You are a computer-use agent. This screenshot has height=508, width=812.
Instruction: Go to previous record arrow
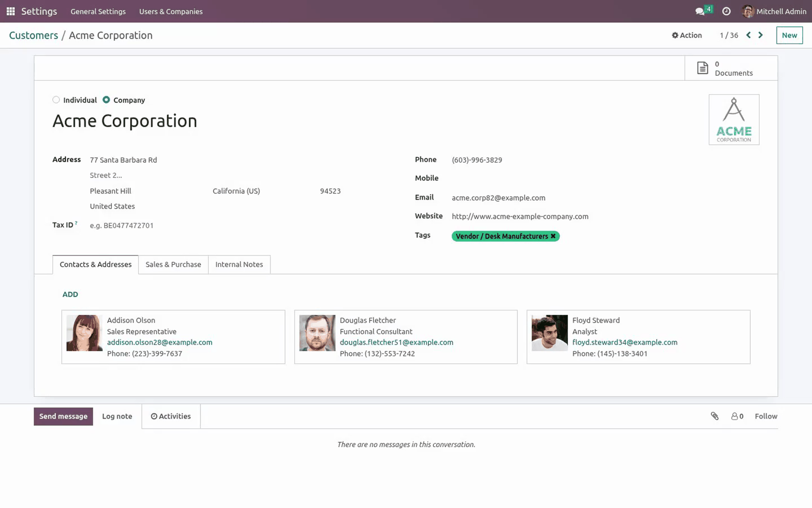pyautogui.click(x=748, y=35)
